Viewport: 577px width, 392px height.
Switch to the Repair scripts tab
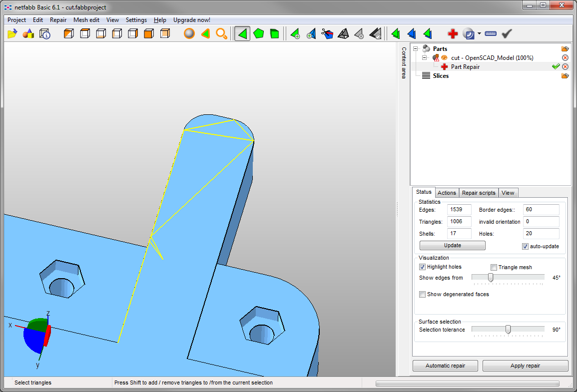point(478,193)
